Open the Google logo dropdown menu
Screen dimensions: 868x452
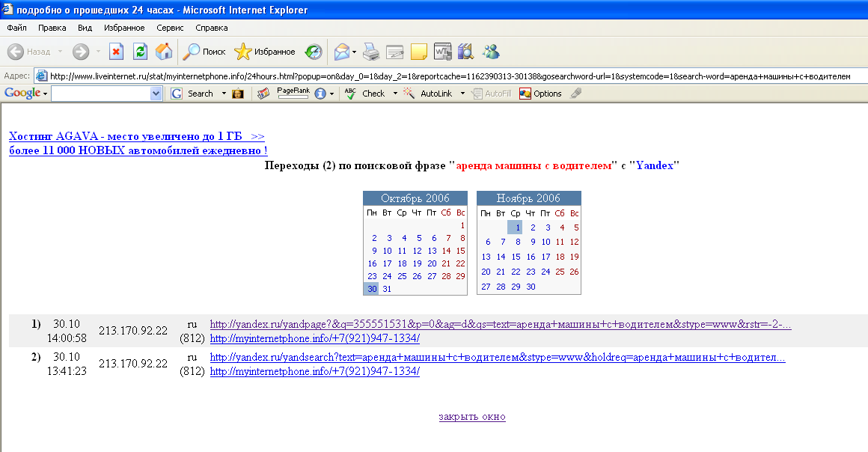coord(45,94)
